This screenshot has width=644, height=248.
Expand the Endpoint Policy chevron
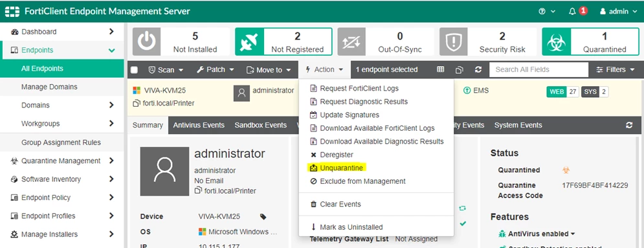tap(111, 197)
